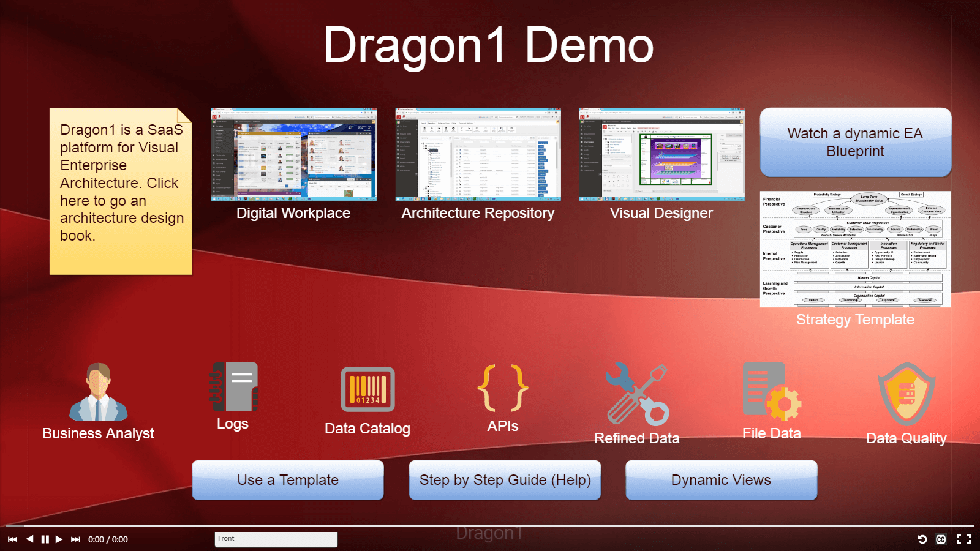Open the Front view selector field
Screen dimensions: 980x551
276,539
